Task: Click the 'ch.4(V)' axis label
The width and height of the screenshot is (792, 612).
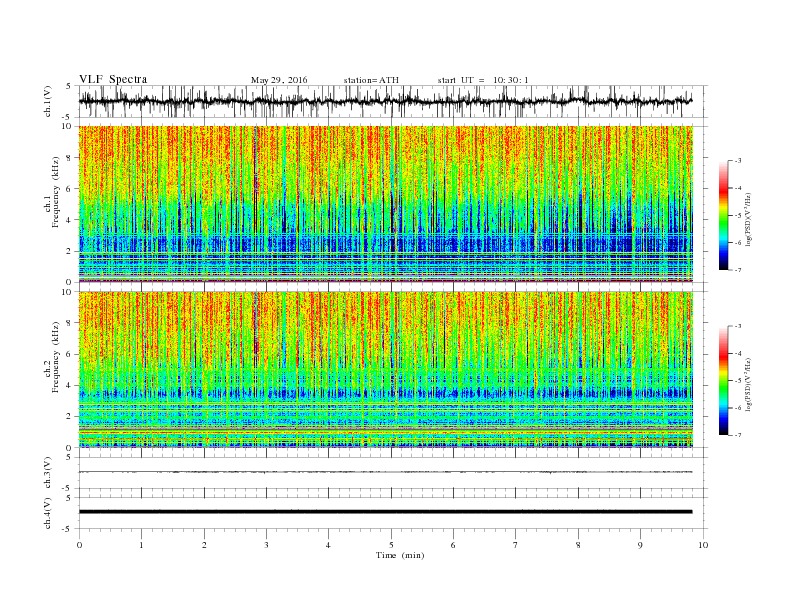Action: 48,513
